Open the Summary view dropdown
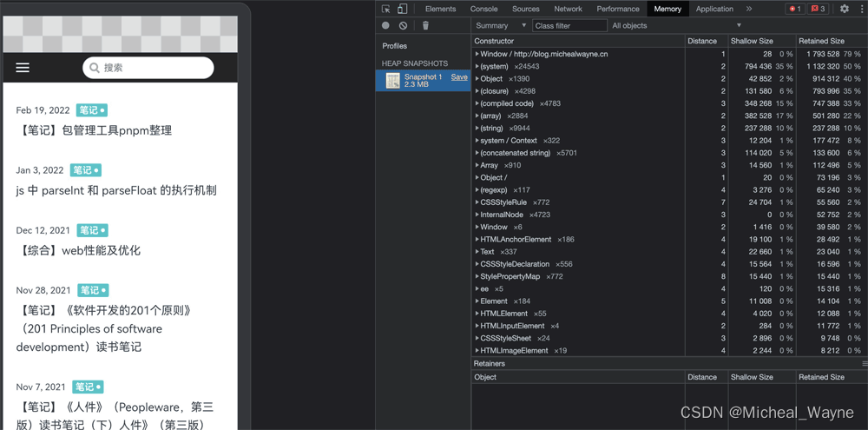Screen dimensions: 868x430 point(501,25)
